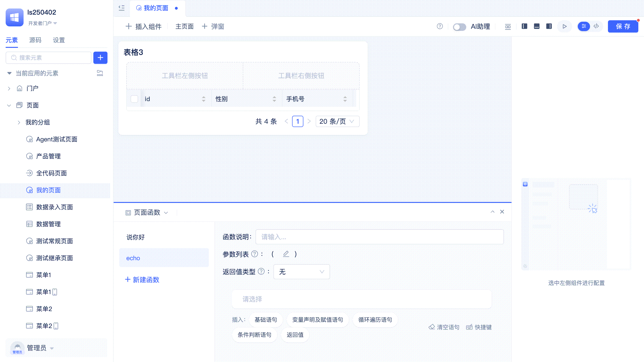Check the table header select-all checkbox

pyautogui.click(x=134, y=99)
